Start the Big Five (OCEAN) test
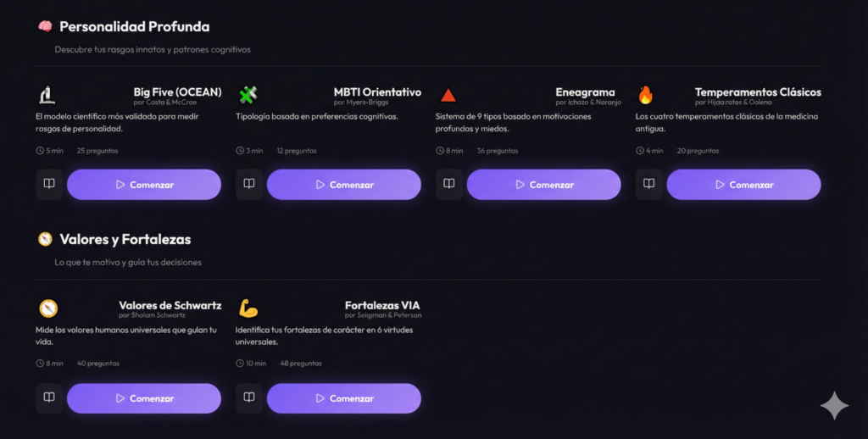 [144, 185]
